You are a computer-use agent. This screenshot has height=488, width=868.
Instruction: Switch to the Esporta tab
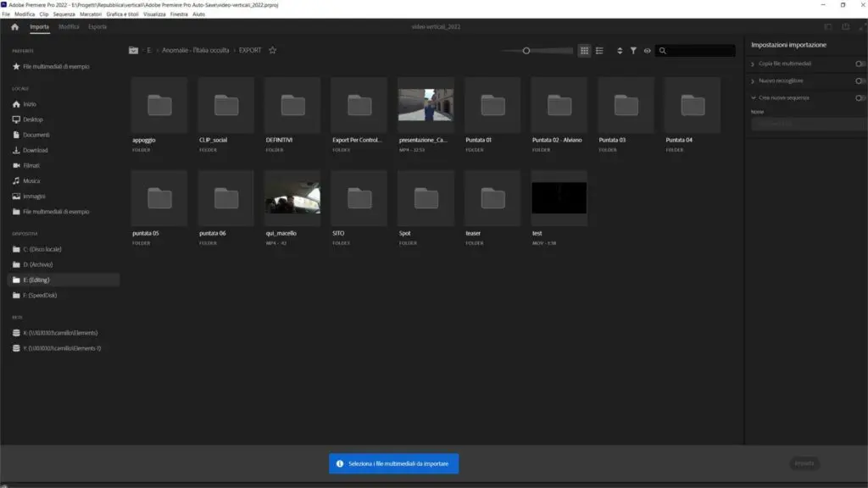click(97, 26)
